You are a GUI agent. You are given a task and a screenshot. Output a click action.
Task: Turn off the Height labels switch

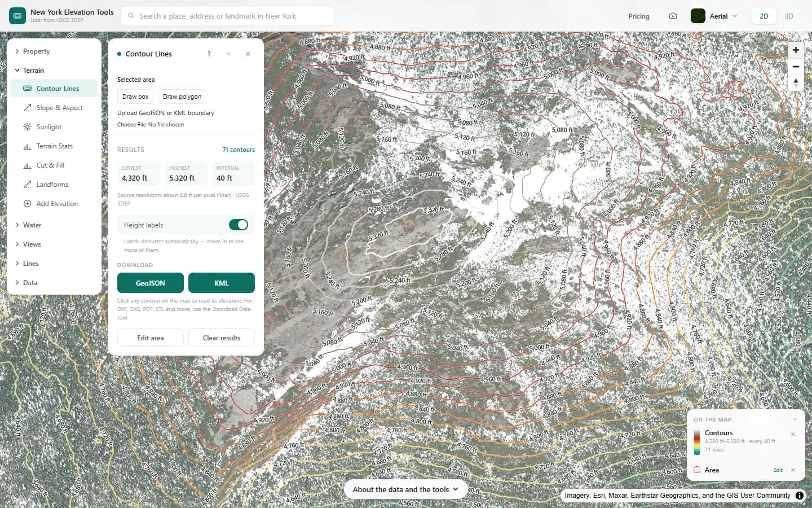239,225
